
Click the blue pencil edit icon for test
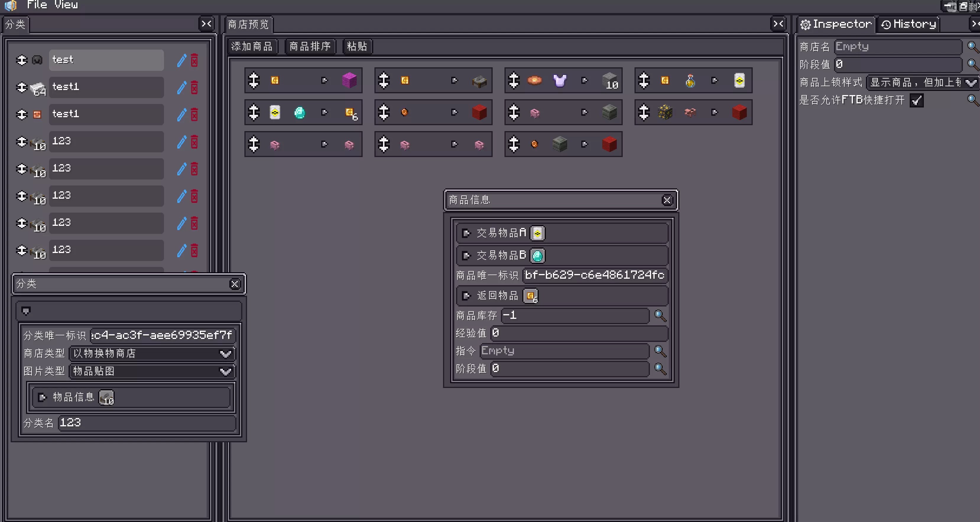[x=182, y=60]
